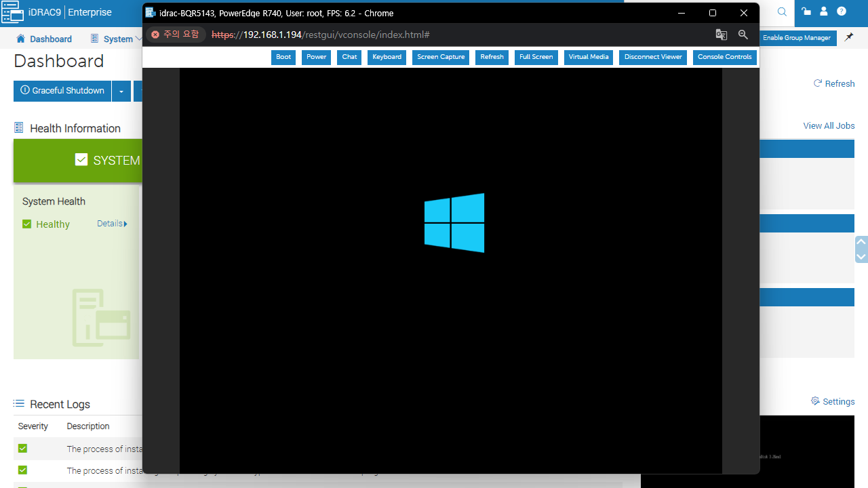Click the scroll down chevron on right edge
The image size is (868, 488).
tap(861, 256)
